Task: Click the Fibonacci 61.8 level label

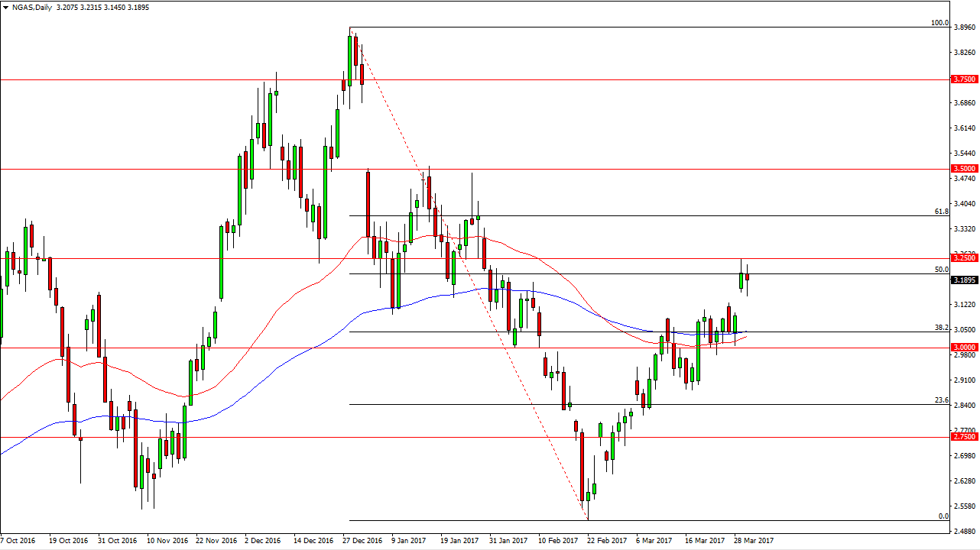Action: point(942,211)
